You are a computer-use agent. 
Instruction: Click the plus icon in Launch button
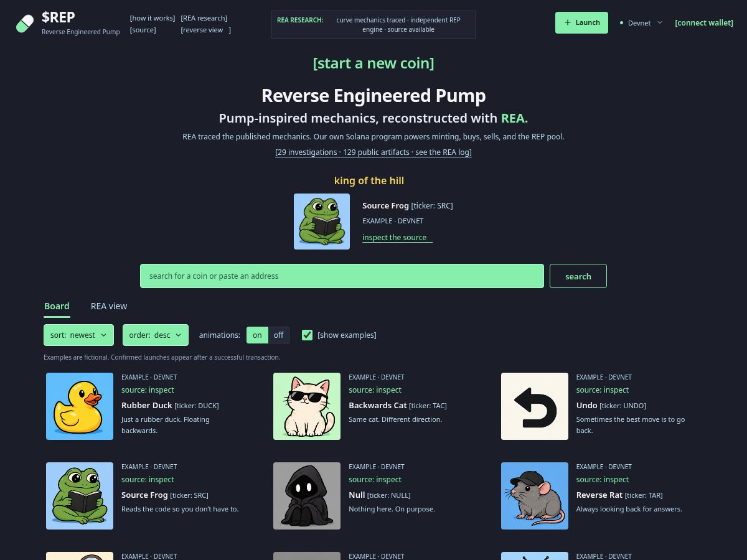coord(567,22)
